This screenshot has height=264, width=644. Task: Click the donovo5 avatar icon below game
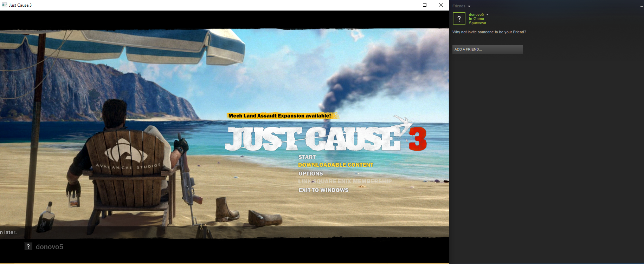pos(28,246)
